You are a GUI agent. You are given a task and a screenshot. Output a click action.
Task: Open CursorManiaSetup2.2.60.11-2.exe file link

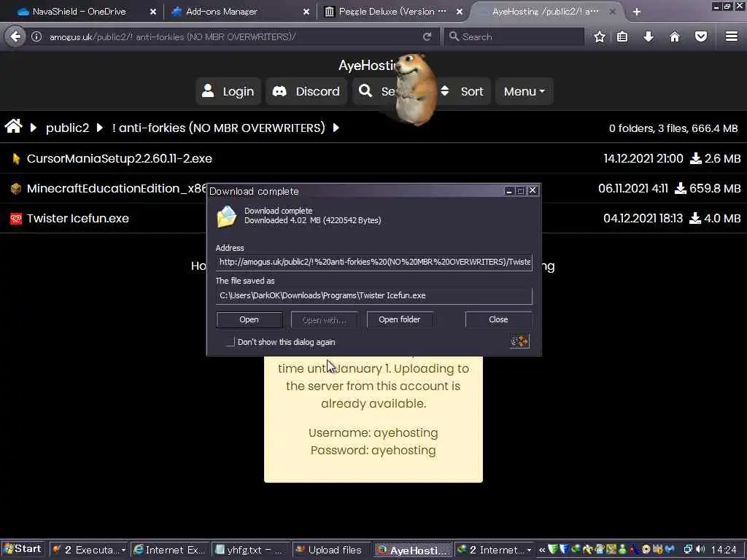(x=119, y=158)
